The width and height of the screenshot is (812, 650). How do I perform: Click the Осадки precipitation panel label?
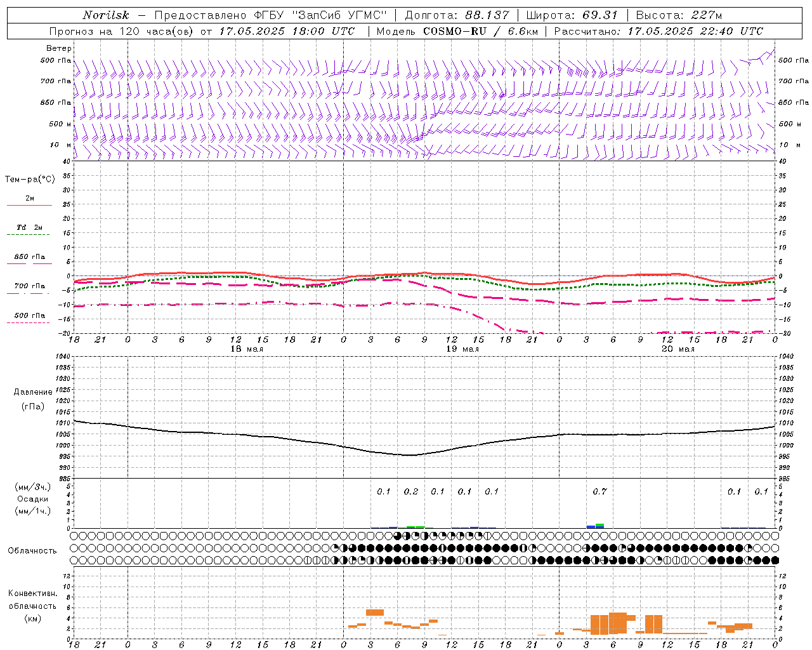[33, 499]
